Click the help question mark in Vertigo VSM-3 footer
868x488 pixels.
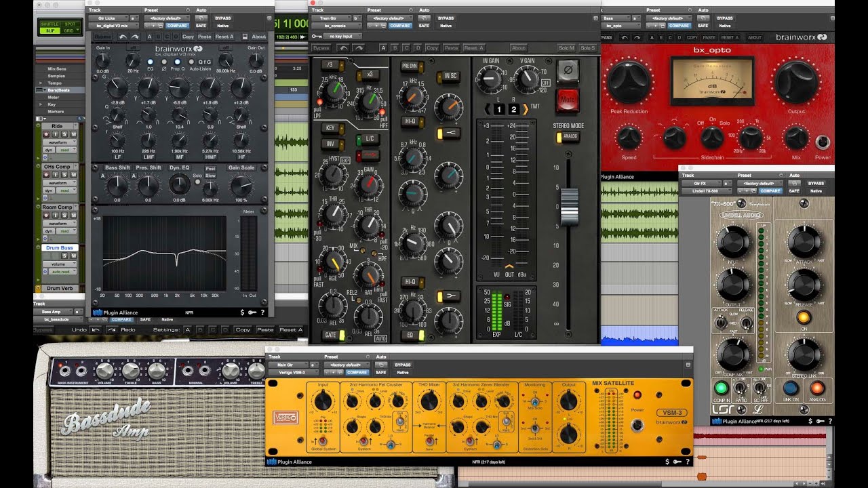(x=688, y=462)
